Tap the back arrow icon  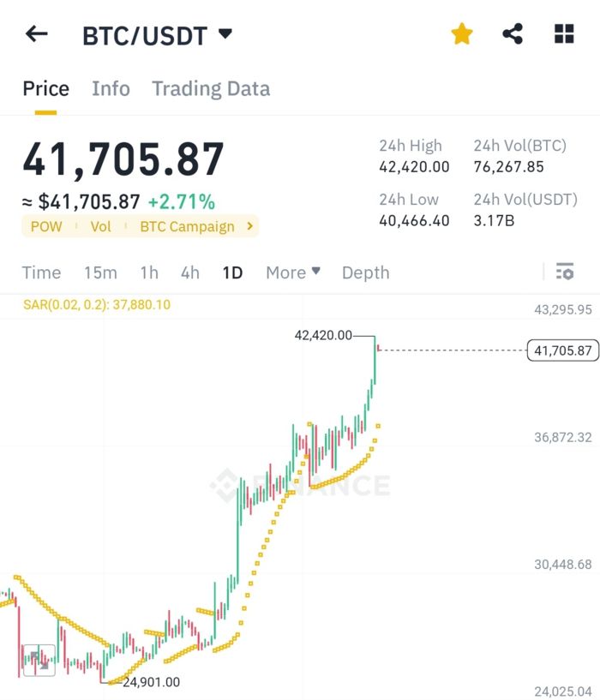[37, 34]
